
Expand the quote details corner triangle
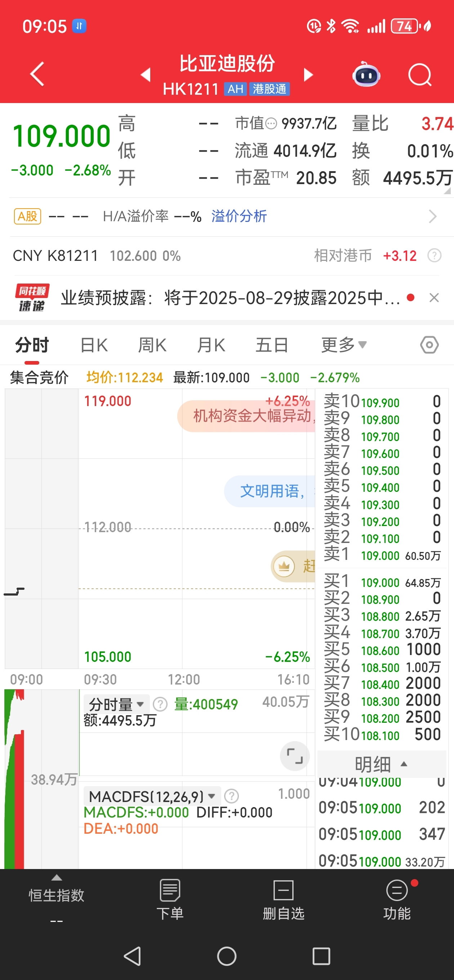coord(448,190)
